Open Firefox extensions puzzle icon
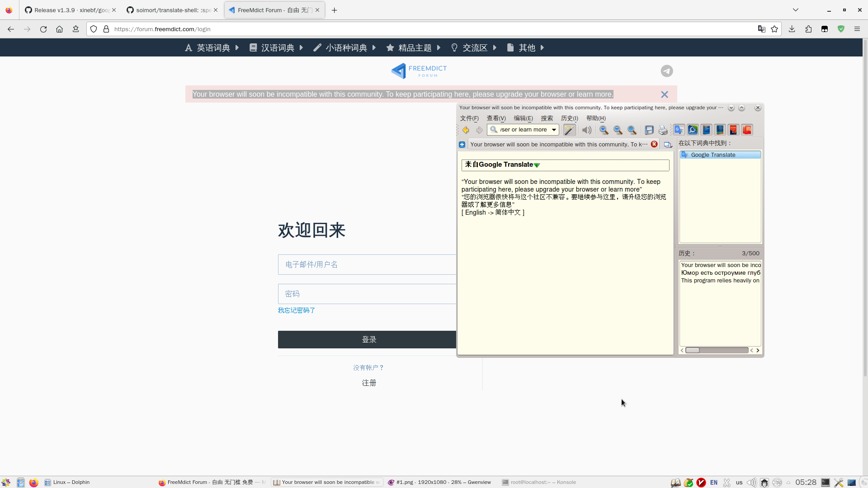This screenshot has width=868, height=488. coord(808,29)
